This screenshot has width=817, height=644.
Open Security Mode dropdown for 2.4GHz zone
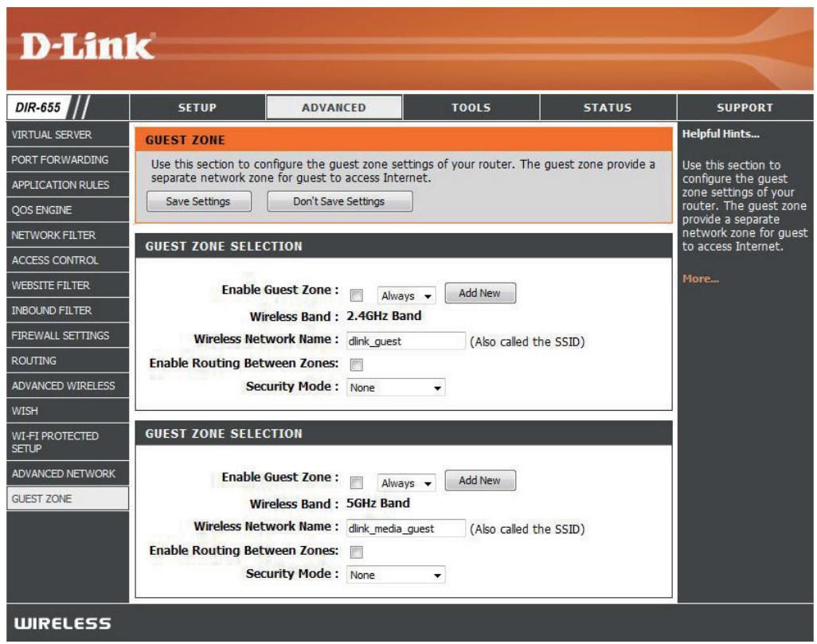396,387
